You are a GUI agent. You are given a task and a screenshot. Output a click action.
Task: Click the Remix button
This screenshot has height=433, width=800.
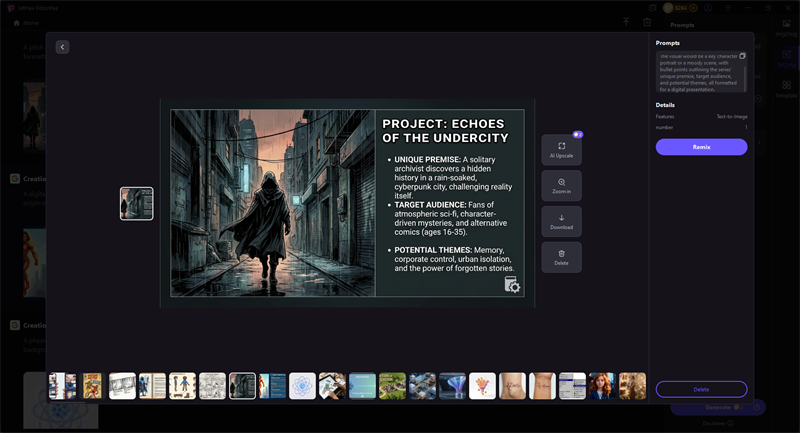click(x=701, y=147)
